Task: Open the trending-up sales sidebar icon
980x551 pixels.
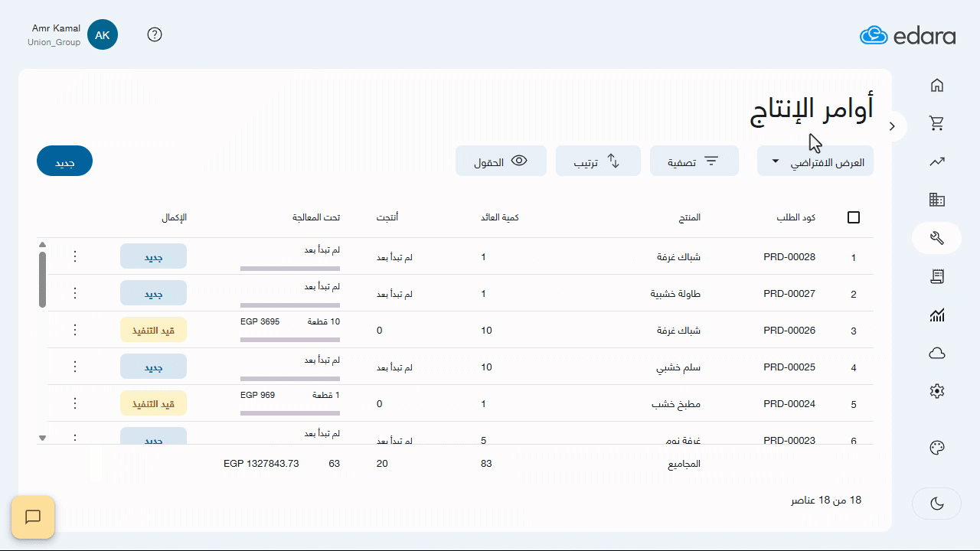Action: pyautogui.click(x=936, y=161)
